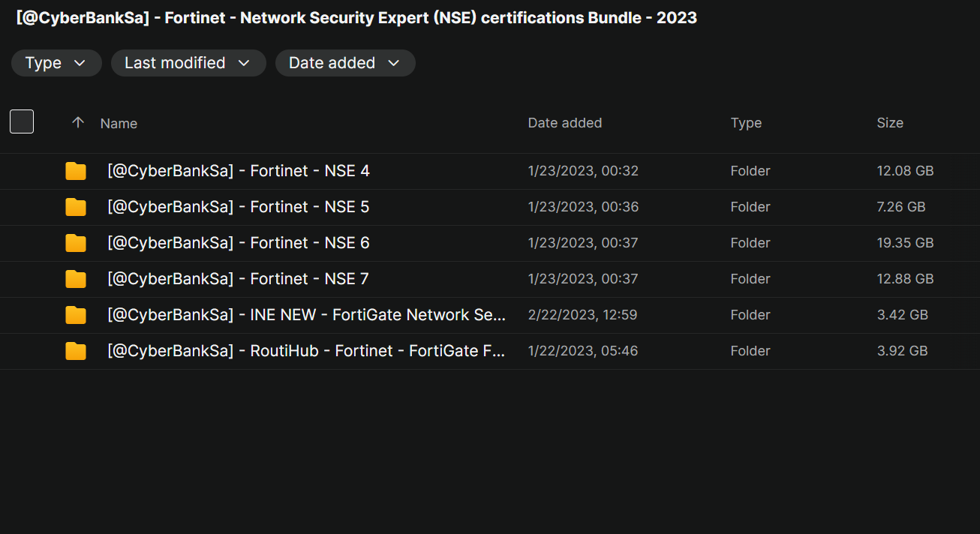The image size is (980, 534).
Task: Click the folder icon for NSE 7
Action: tap(76, 279)
